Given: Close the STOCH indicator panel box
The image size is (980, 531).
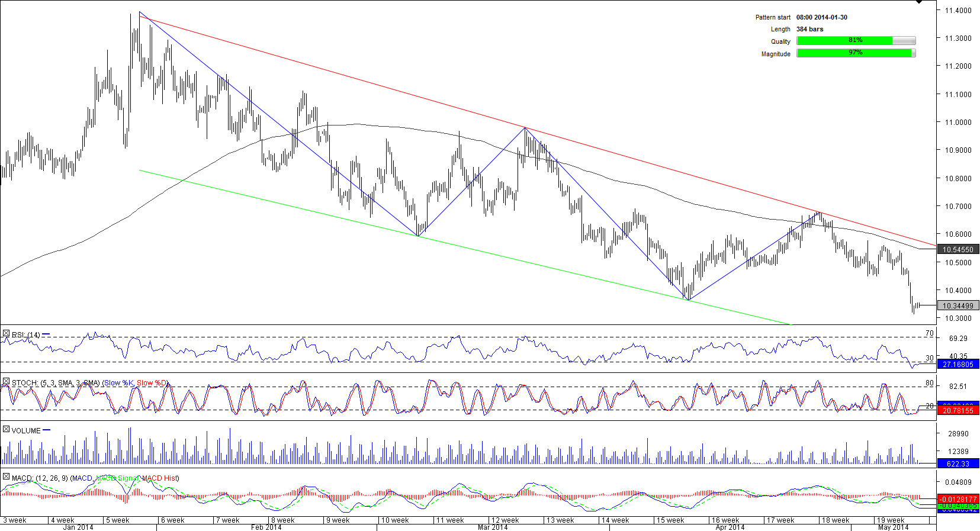Looking at the screenshot, I should pos(6,382).
